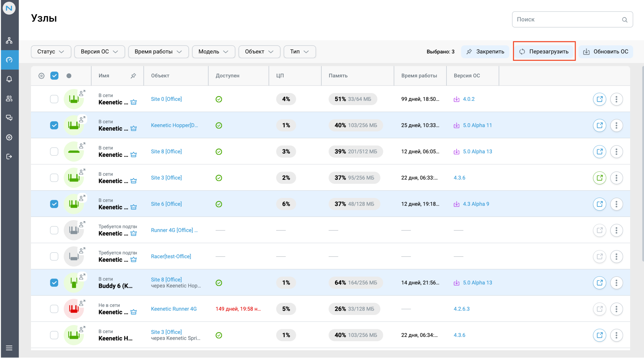Expand the Статус filter dropdown
Screen dimensions: 644x358
pyautogui.click(x=51, y=51)
